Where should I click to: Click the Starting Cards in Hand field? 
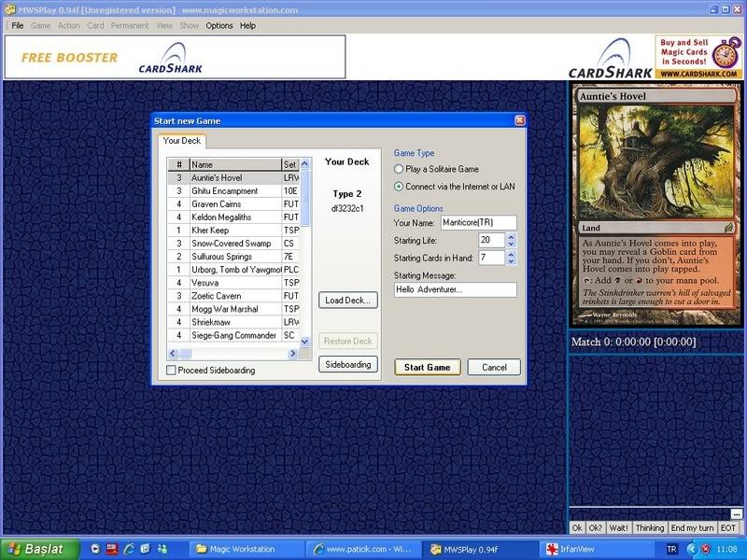[x=491, y=258]
